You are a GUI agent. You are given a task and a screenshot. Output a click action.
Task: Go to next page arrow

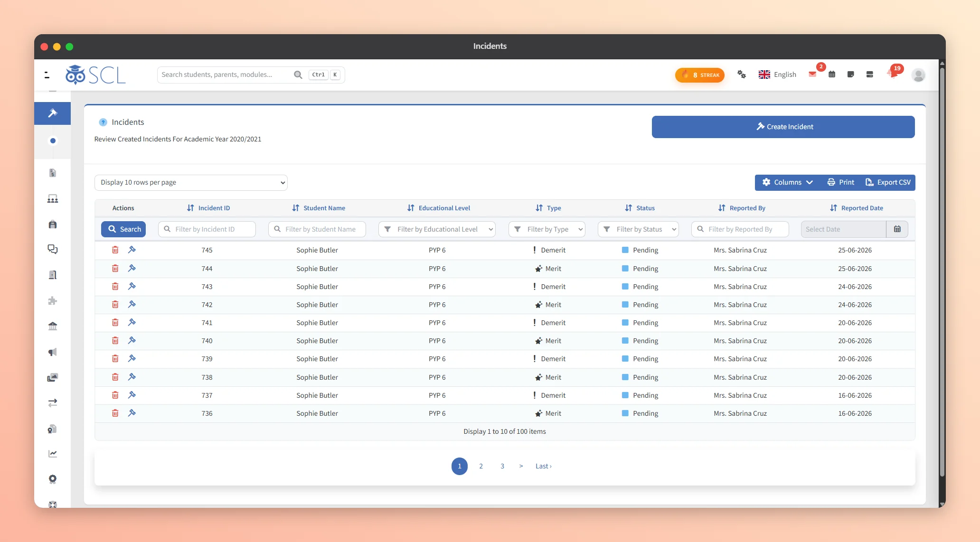click(x=521, y=466)
